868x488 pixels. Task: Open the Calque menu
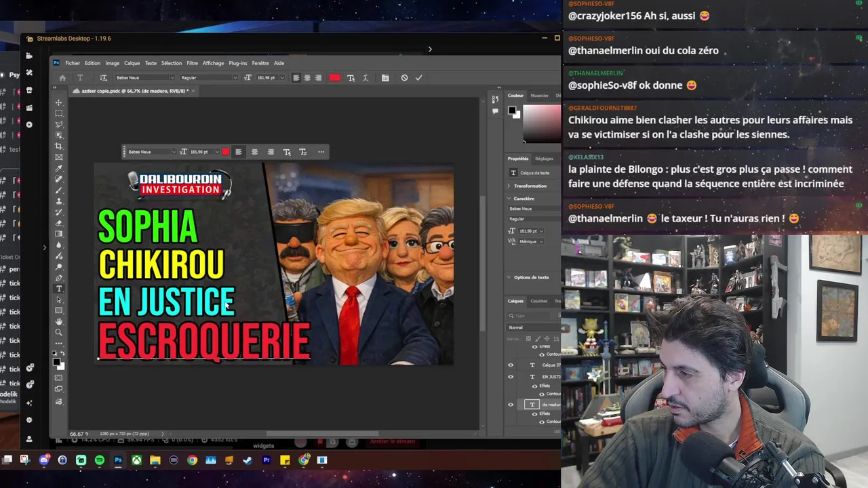coord(132,63)
